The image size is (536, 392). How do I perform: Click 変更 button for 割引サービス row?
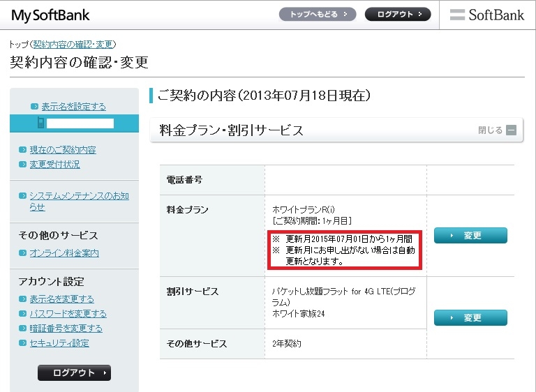point(470,318)
